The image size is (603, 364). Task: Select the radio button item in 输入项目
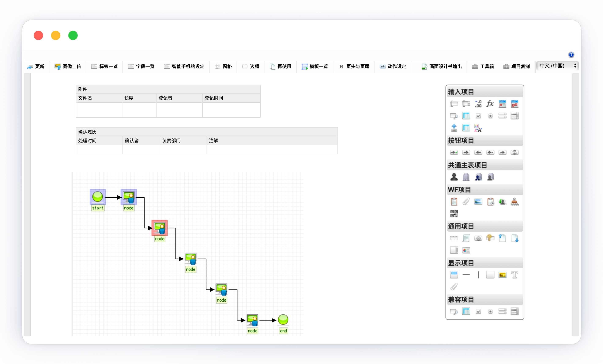pyautogui.click(x=490, y=116)
